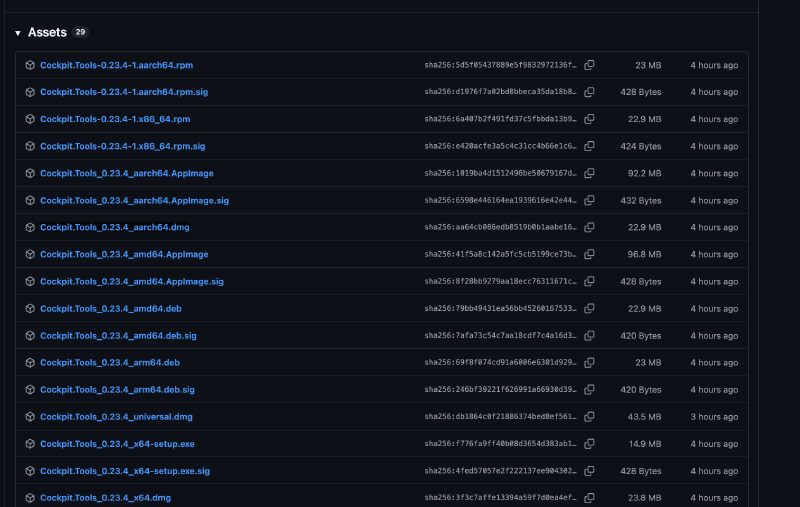Download Cockpit.Tools_0.23.4_arm64.deb package

point(110,363)
